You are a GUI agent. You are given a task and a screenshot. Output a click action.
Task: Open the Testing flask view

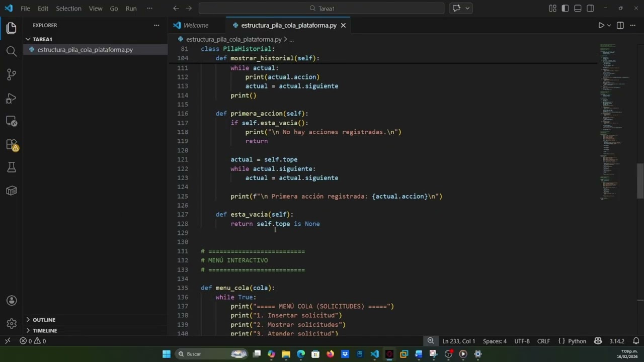click(11, 167)
